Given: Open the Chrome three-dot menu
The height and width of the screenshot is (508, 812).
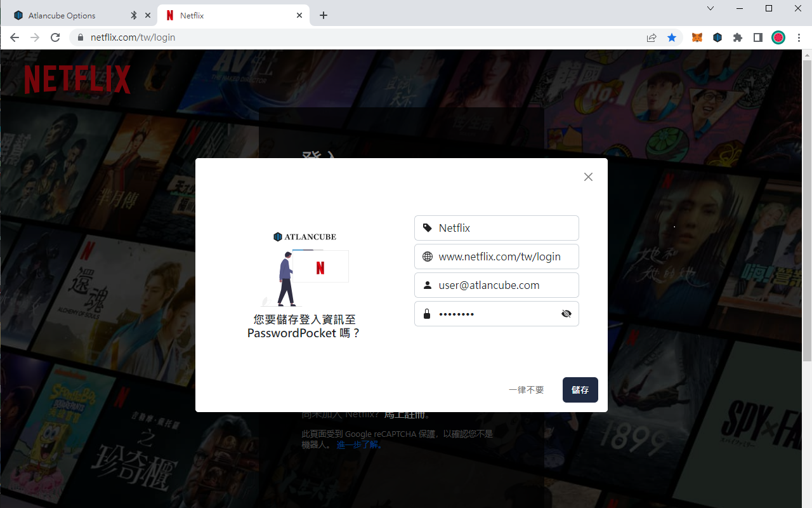Looking at the screenshot, I should pos(798,37).
